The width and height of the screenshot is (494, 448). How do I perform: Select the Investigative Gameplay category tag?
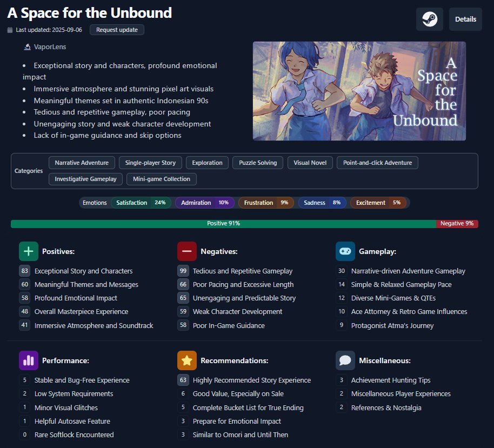[85, 179]
